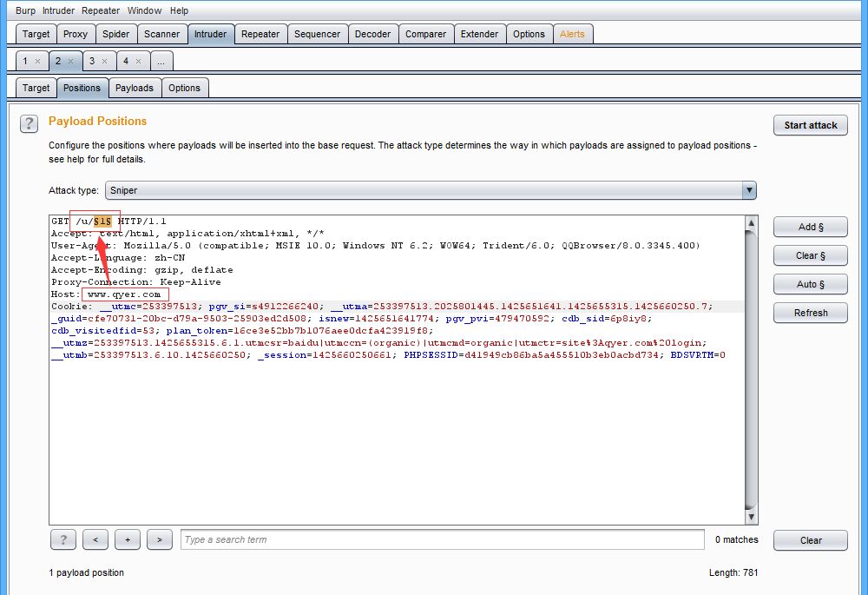Switch to the Spider tab
Viewport: 868px width, 595px height.
coord(115,35)
